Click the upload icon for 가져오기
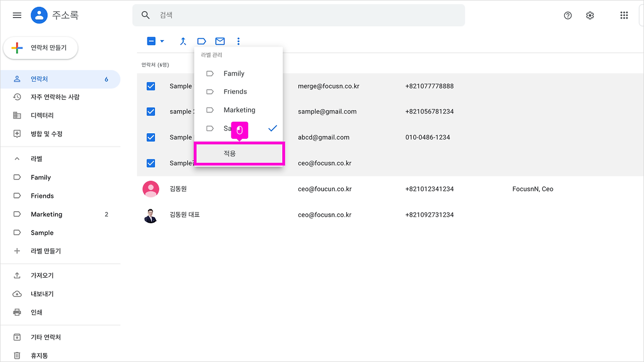The height and width of the screenshot is (362, 644). pos(17,276)
